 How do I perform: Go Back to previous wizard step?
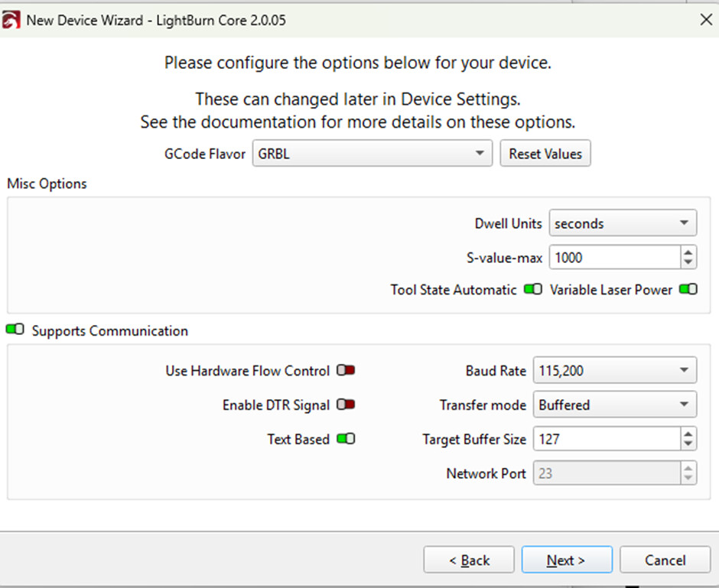pyautogui.click(x=469, y=560)
